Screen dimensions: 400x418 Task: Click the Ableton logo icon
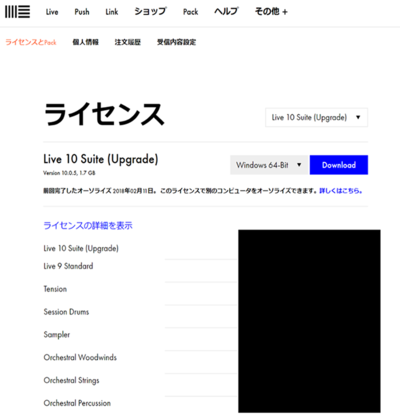tap(18, 12)
